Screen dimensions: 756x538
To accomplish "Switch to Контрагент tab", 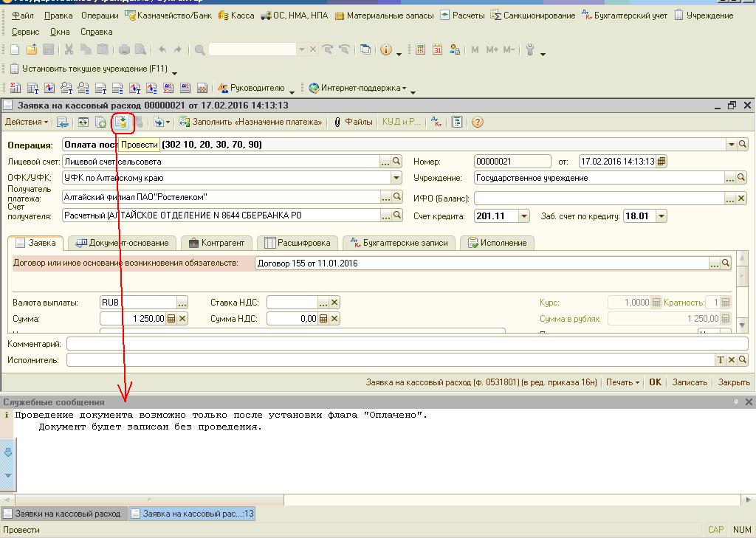I will [x=216, y=243].
